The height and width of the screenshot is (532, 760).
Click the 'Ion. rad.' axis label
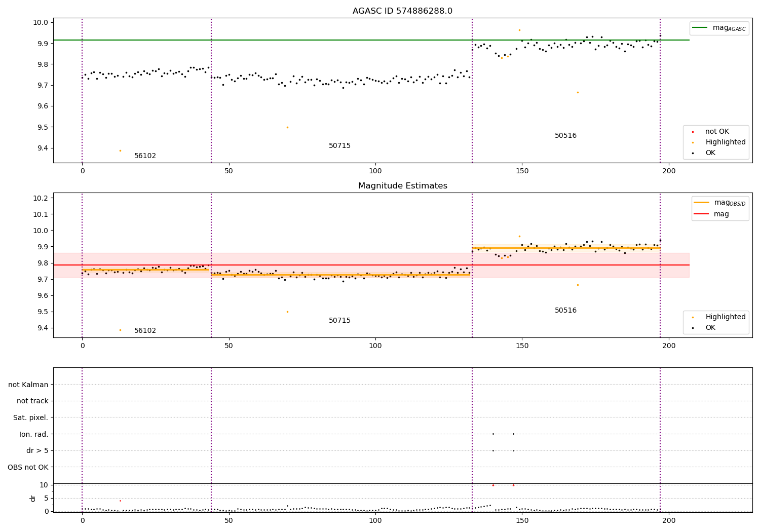click(34, 434)
